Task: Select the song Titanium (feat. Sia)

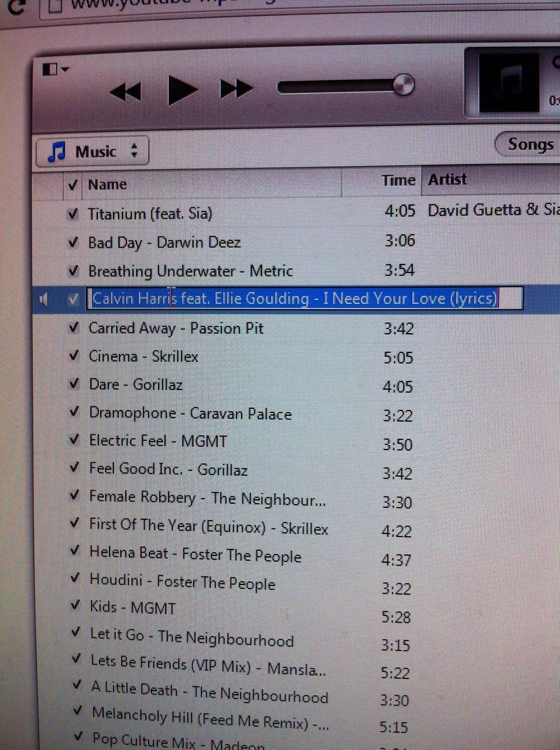Action: (150, 214)
